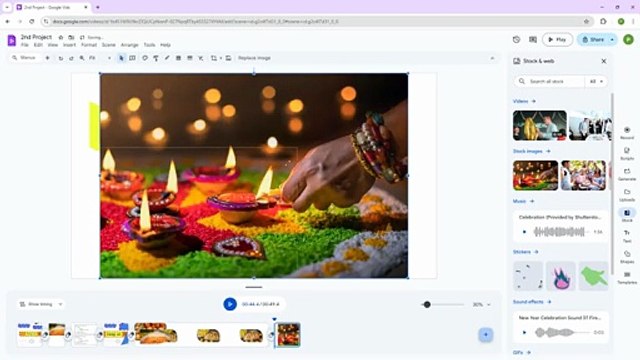Select the flame sticker thumbnail

tap(561, 277)
